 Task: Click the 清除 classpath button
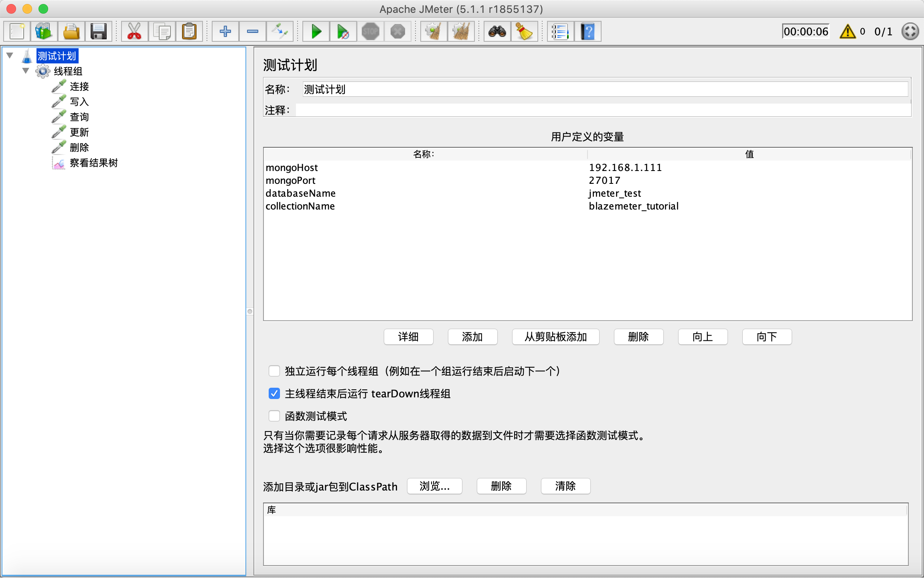565,486
